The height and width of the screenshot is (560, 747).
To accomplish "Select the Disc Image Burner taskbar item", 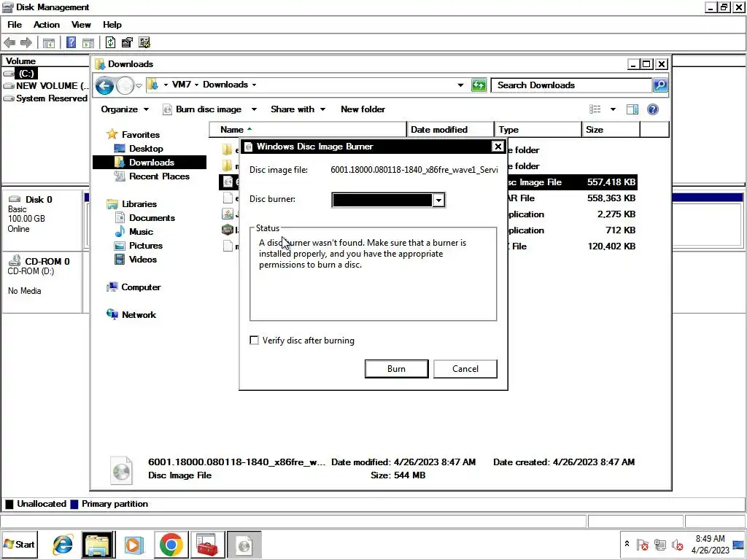I will [x=244, y=545].
